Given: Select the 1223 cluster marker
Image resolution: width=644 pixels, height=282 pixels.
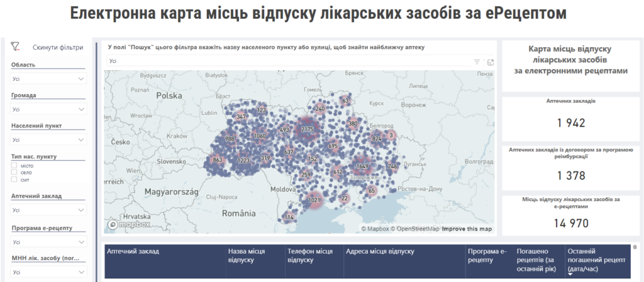Looking at the screenshot, I should 243,160.
